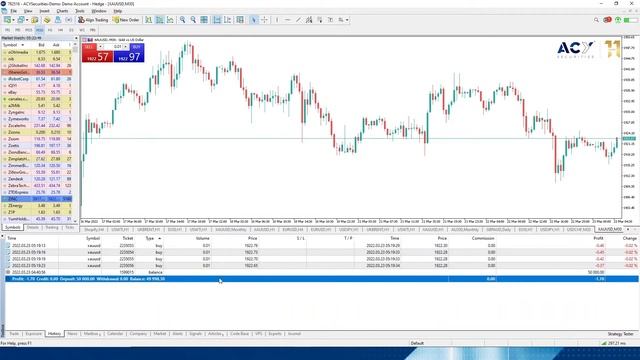This screenshot has width=640, height=360.
Task: Sort history by Type column arrow
Action: pyautogui.click(x=160, y=238)
